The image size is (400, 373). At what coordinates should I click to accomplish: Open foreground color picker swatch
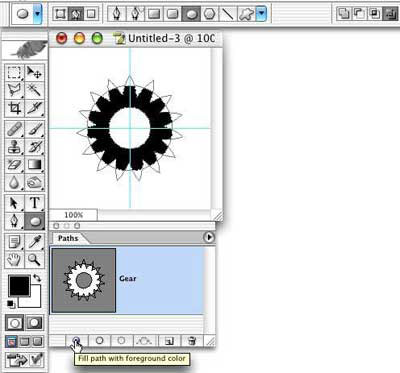tap(19, 286)
